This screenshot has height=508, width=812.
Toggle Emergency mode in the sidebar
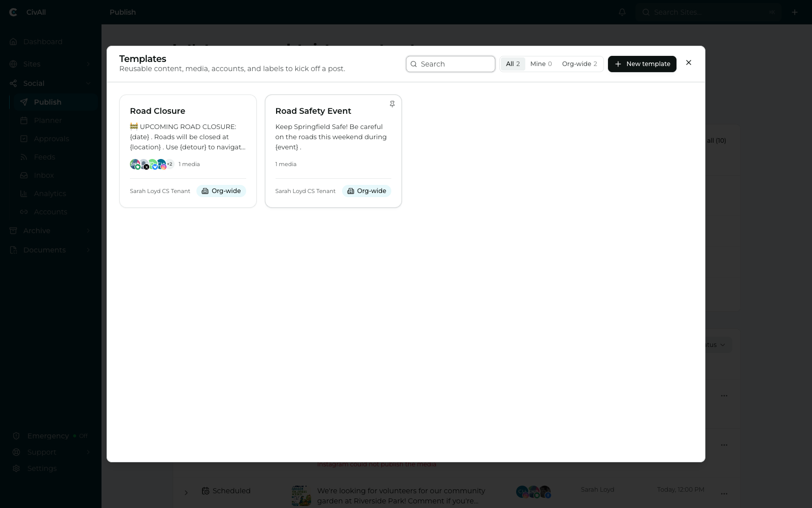[50, 436]
